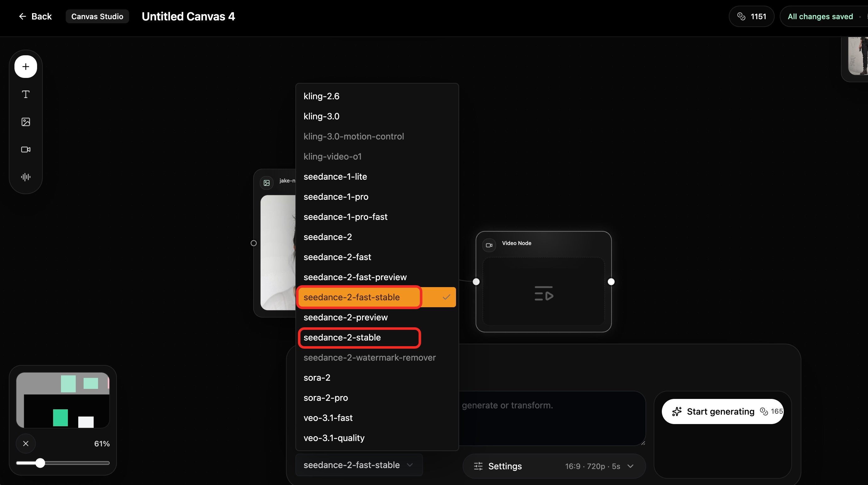Choose seedance-2-watermark-remover model

click(x=377, y=357)
